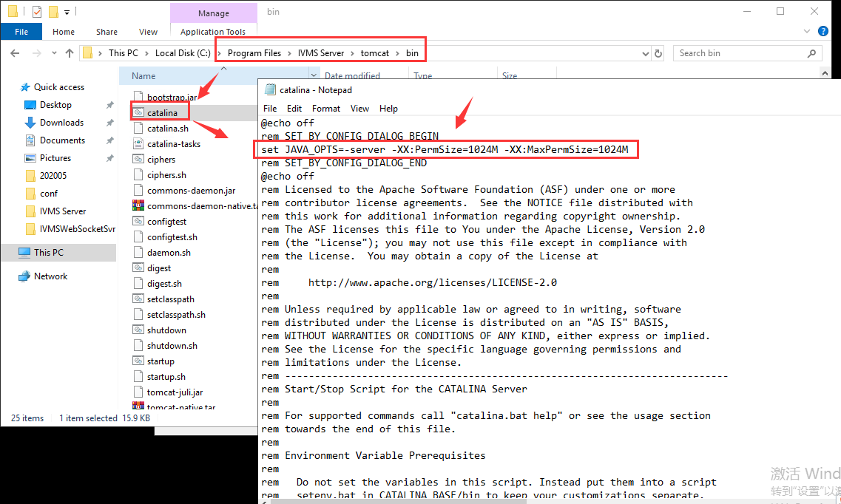Select the configtest batch file icon

pos(138,221)
